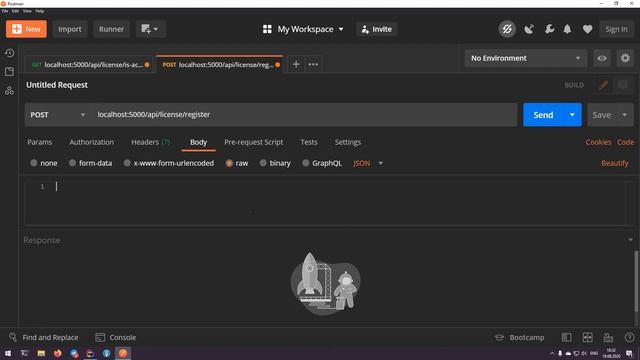Viewport: 640px width, 360px height.
Task: Open the My Workspace dropdown
Action: pyautogui.click(x=303, y=29)
